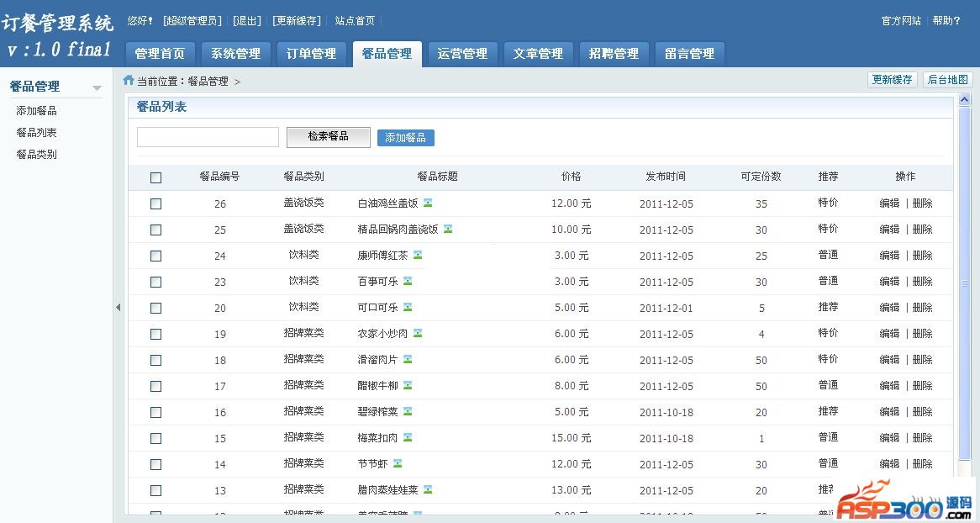
Task: Click picture icon beside 农家小炒肉
Action: (418, 333)
